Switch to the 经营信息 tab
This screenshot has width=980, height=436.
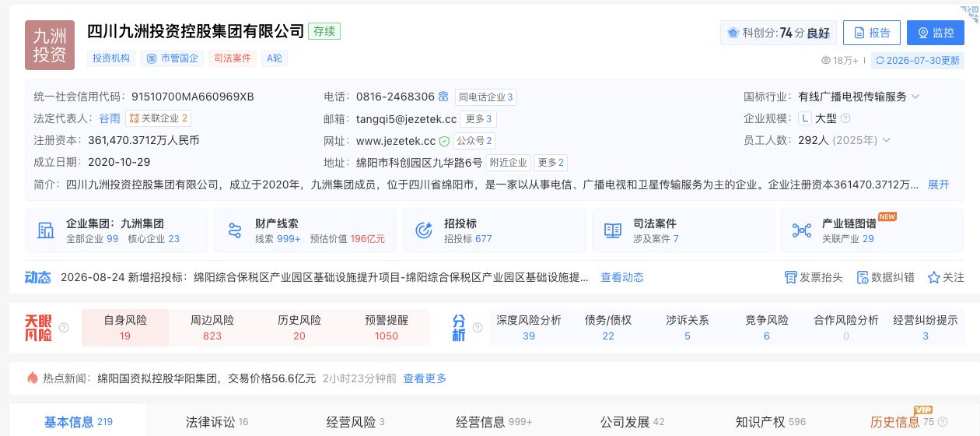click(x=494, y=422)
